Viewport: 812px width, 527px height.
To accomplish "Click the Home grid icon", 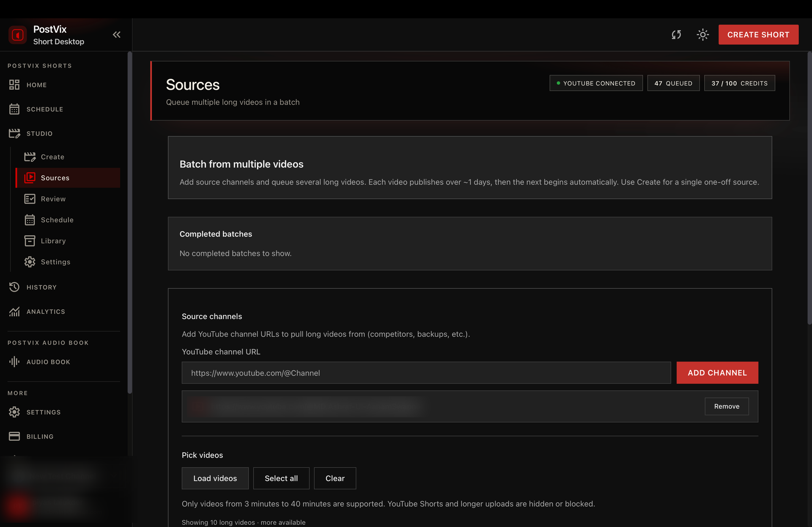I will click(14, 85).
